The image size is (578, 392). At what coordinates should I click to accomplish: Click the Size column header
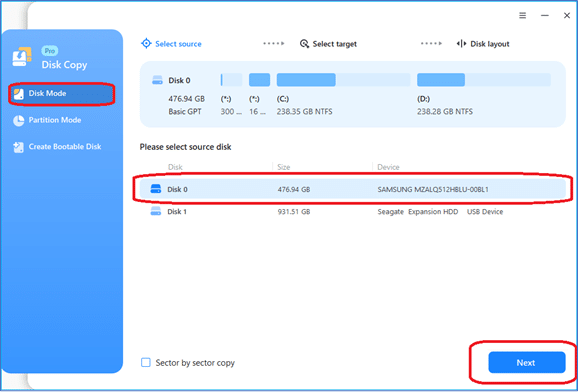point(284,167)
